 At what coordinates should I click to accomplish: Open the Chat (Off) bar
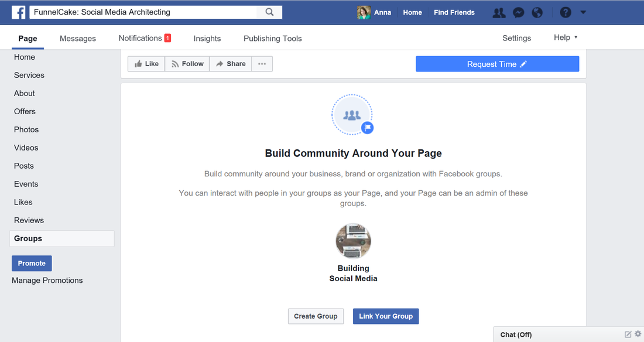click(568, 334)
